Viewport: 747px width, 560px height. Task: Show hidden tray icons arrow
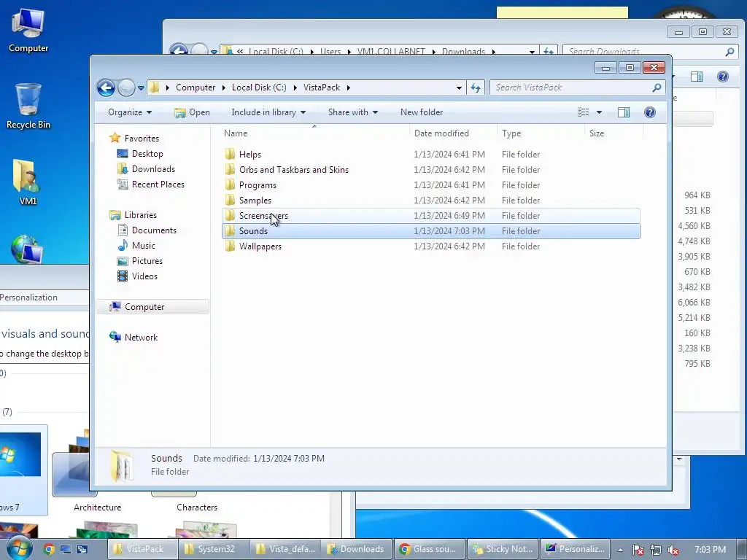pyautogui.click(x=620, y=550)
